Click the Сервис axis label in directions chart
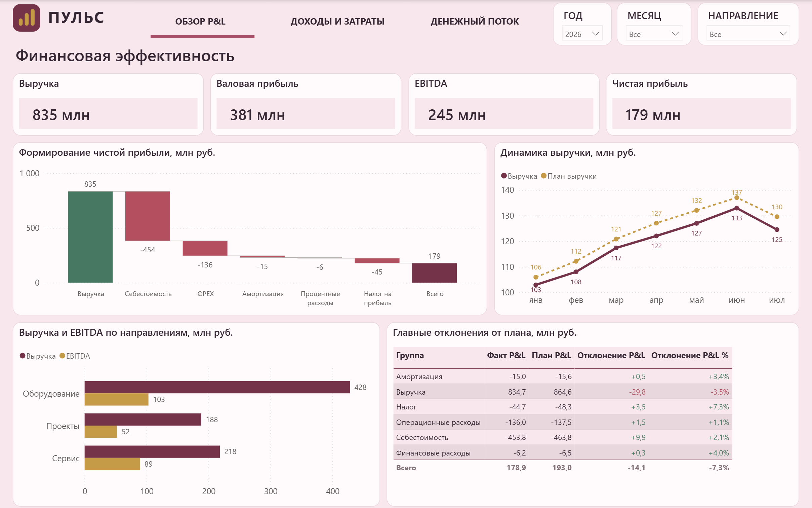The height and width of the screenshot is (508, 812). click(x=66, y=459)
